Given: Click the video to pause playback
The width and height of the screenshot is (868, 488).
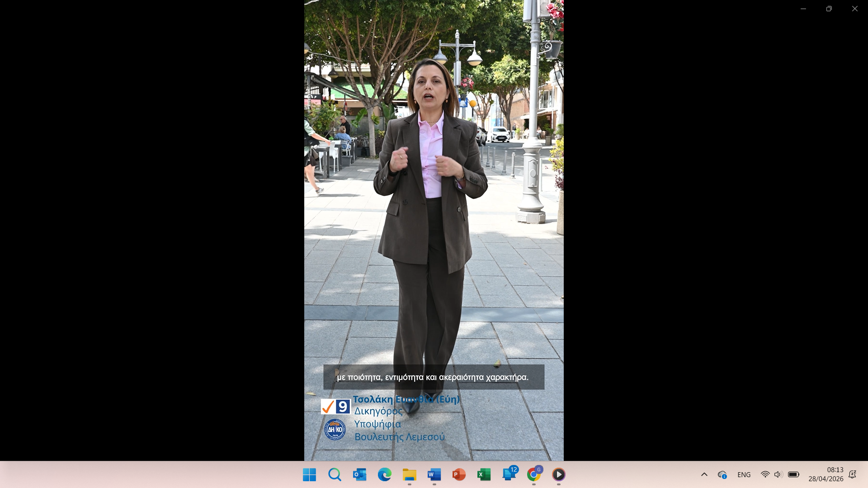Looking at the screenshot, I should pos(434,226).
